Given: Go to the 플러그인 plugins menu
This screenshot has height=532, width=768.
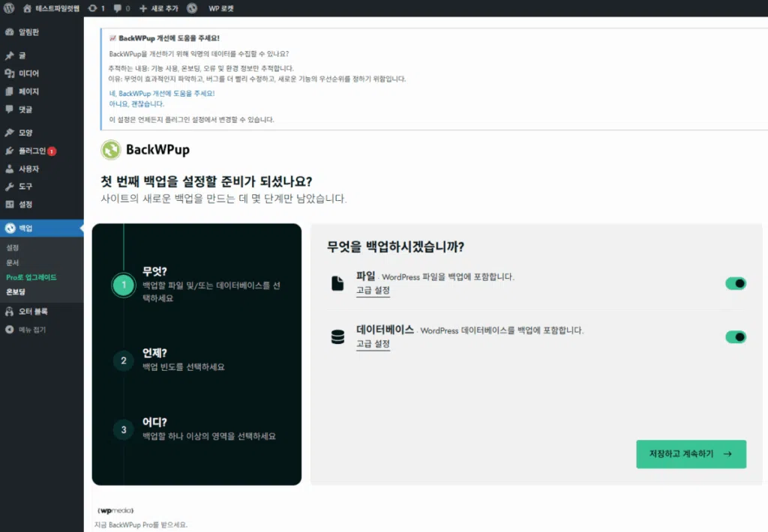Looking at the screenshot, I should coord(31,151).
